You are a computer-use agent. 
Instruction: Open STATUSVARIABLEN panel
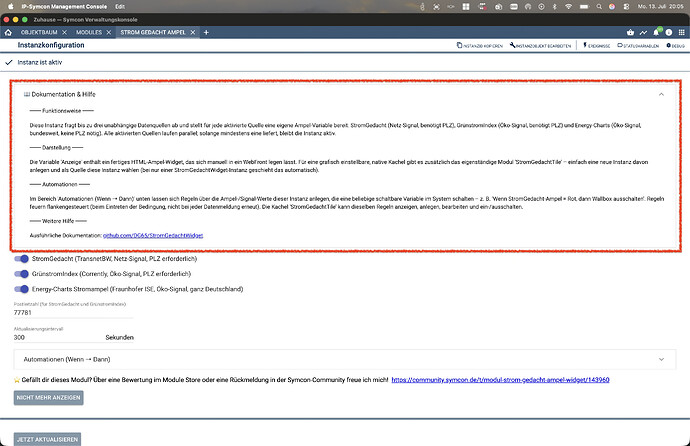click(638, 46)
